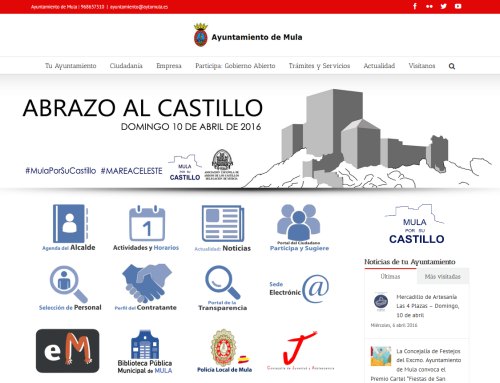Click Concejalía de Festejos news thumbnail
500x383 pixels.
(x=381, y=356)
